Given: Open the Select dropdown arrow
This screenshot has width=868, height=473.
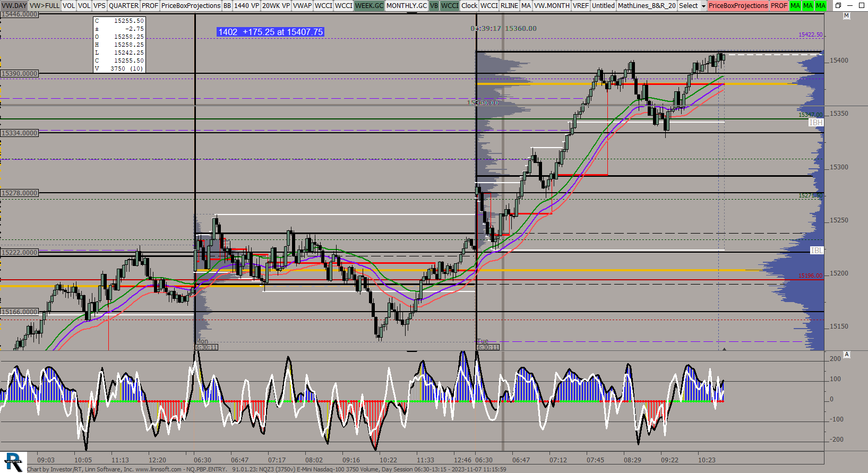Looking at the screenshot, I should (703, 6).
